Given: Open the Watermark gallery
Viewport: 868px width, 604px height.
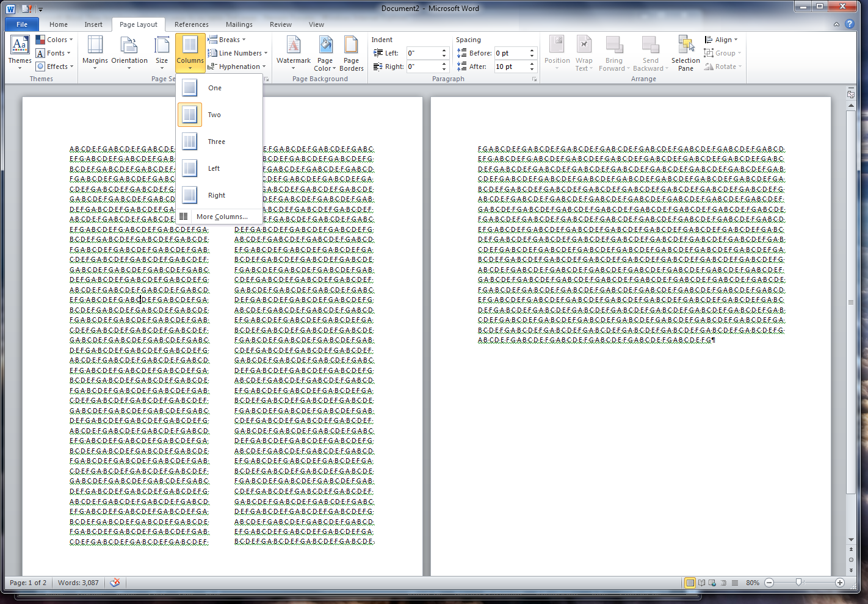Looking at the screenshot, I should (294, 53).
